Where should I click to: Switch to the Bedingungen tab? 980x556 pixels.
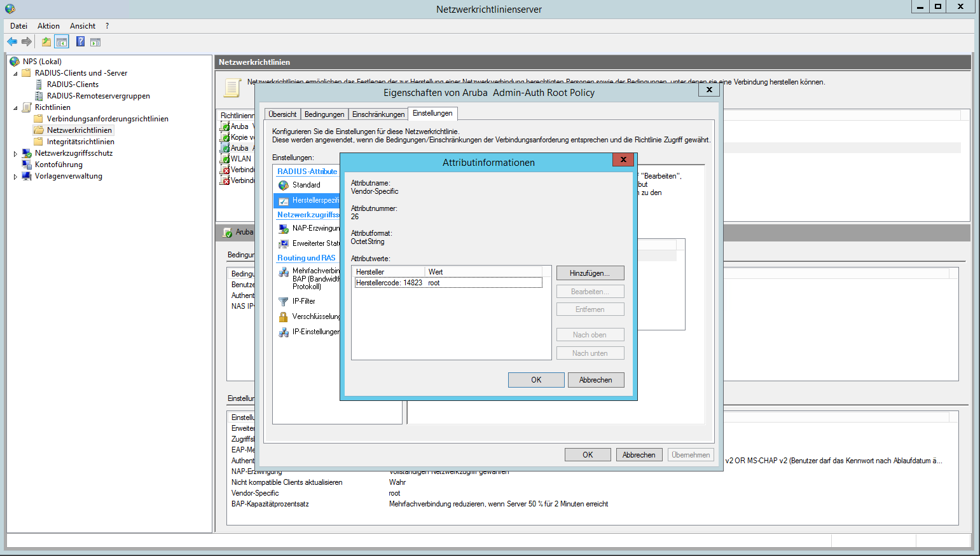tap(324, 114)
